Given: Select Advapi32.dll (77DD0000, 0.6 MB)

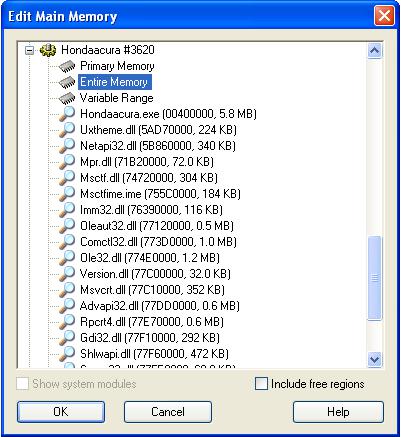Looking at the screenshot, I should [160, 306].
